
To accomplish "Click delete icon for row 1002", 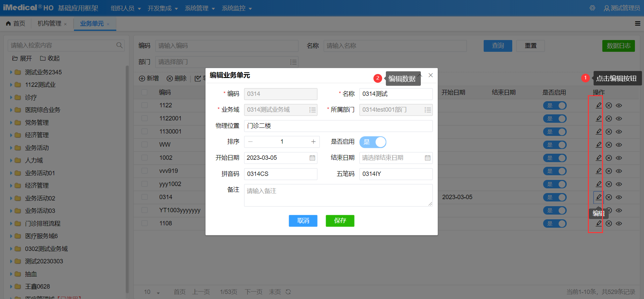I will (x=609, y=158).
